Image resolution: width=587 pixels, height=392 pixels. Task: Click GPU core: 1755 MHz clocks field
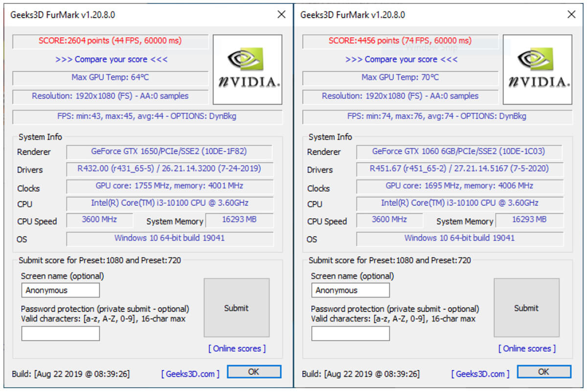click(x=169, y=187)
